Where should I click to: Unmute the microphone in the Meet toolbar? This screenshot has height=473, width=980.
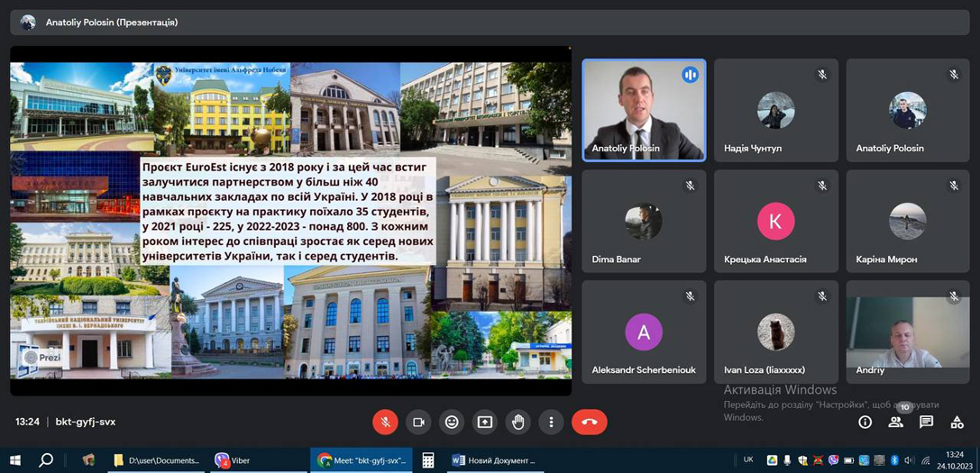tap(386, 423)
